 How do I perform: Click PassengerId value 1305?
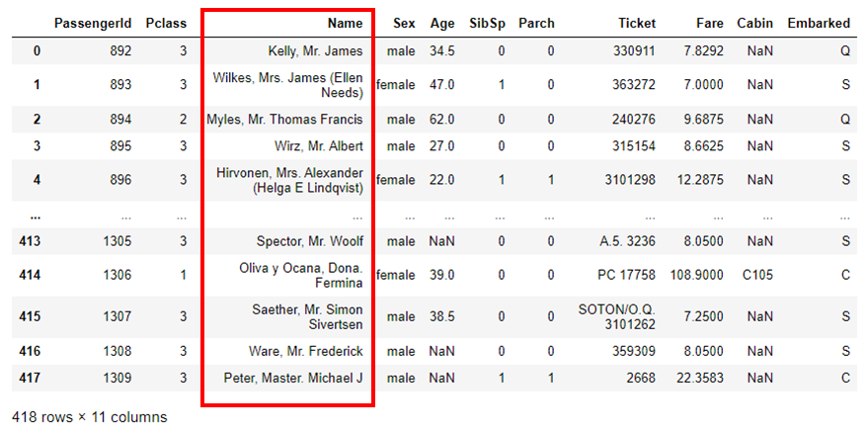click(118, 241)
